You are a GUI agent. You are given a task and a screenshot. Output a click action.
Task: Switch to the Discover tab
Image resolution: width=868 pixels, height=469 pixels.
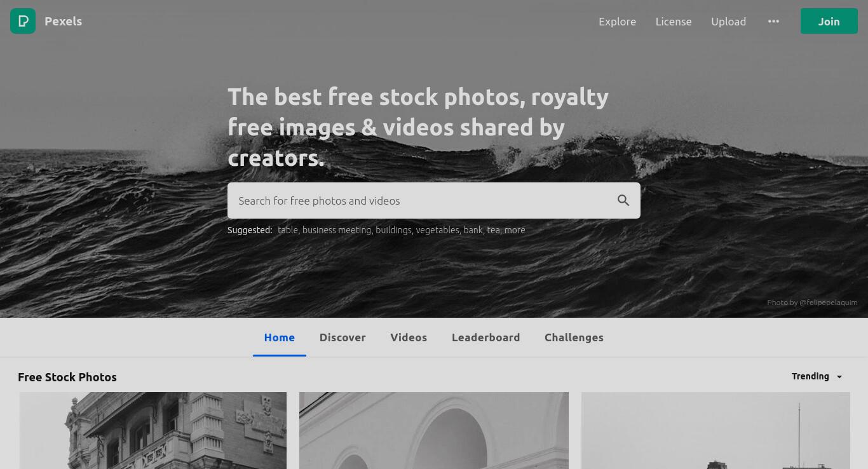(342, 337)
